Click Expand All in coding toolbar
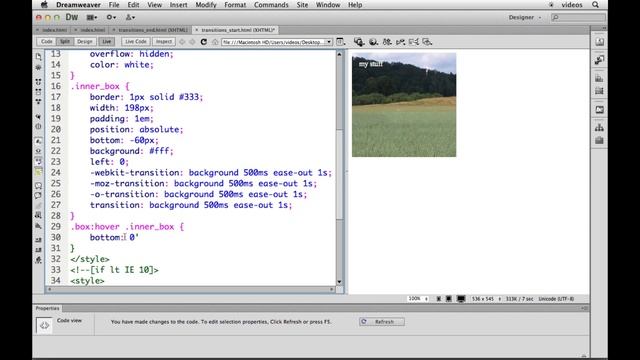 [x=38, y=102]
